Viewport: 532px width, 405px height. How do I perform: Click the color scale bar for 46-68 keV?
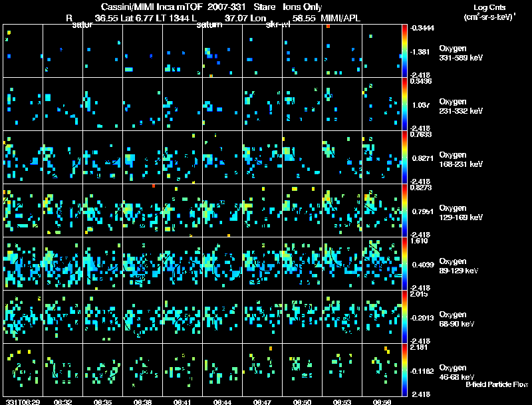(404, 370)
